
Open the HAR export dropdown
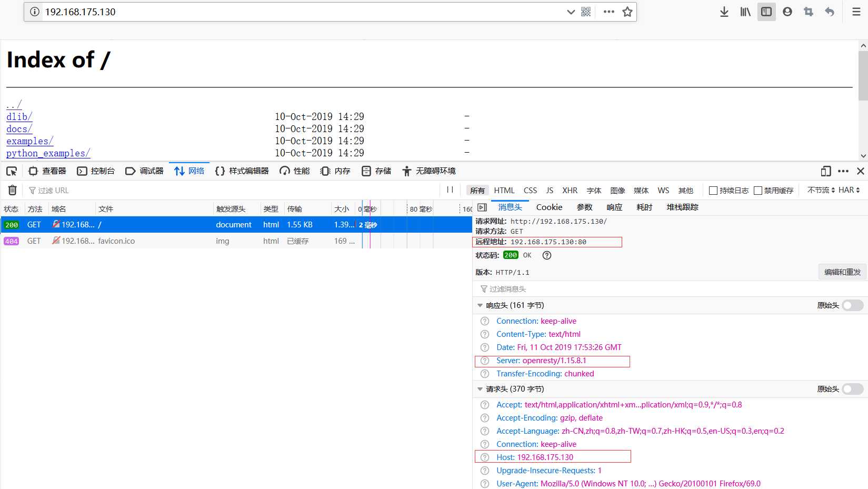point(849,190)
